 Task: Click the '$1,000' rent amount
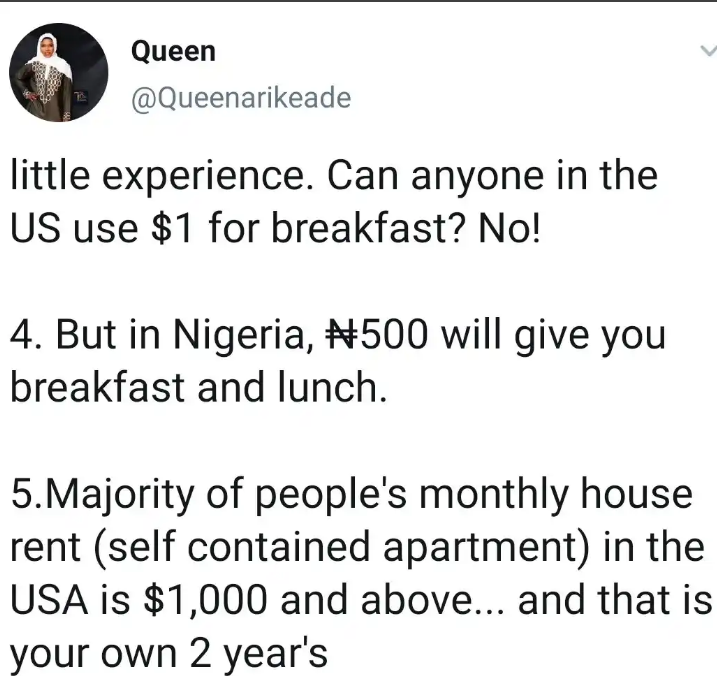click(x=206, y=600)
